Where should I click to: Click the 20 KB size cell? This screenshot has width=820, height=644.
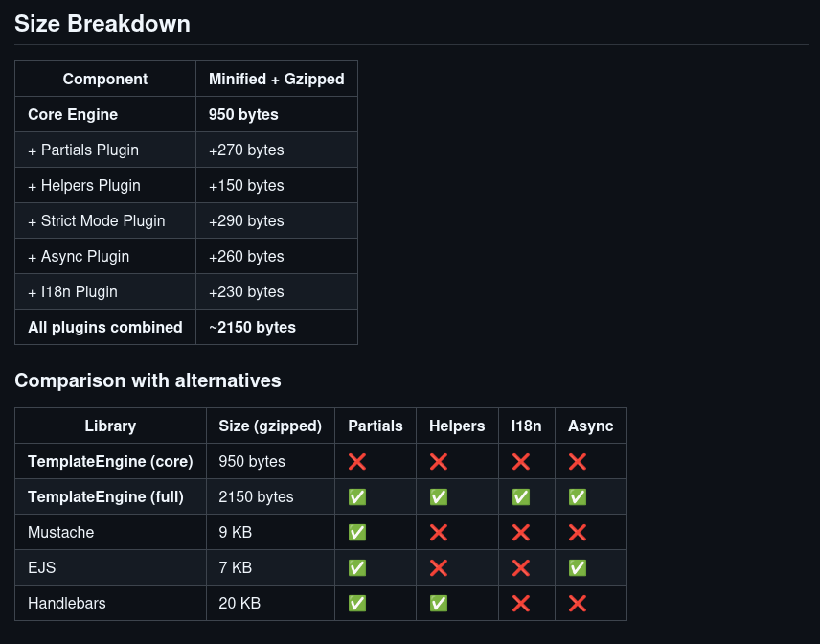click(x=239, y=604)
